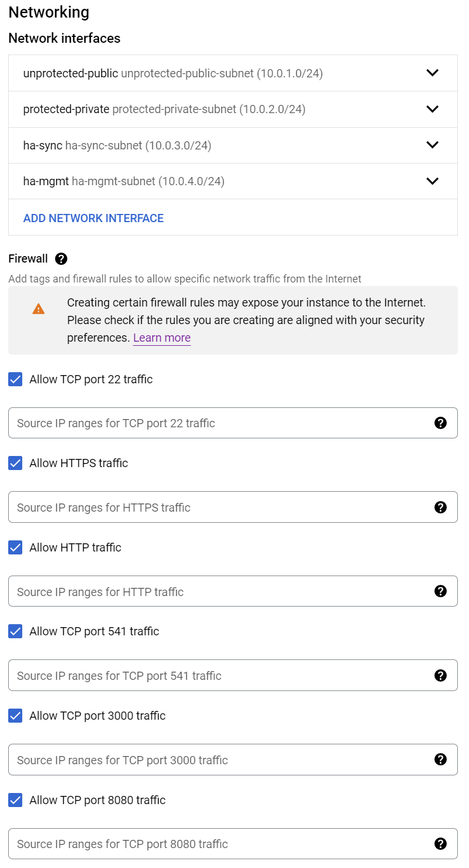
Task: Click ADD NETWORK INTERFACE
Action: coord(93,217)
